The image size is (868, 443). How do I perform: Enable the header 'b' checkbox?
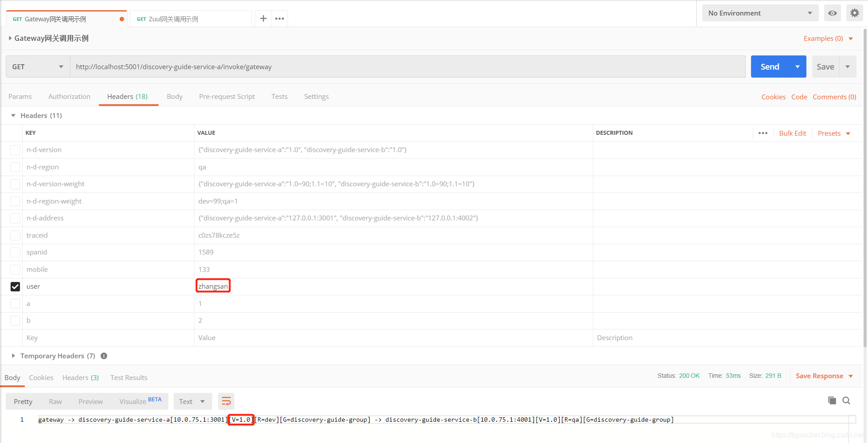pos(15,321)
